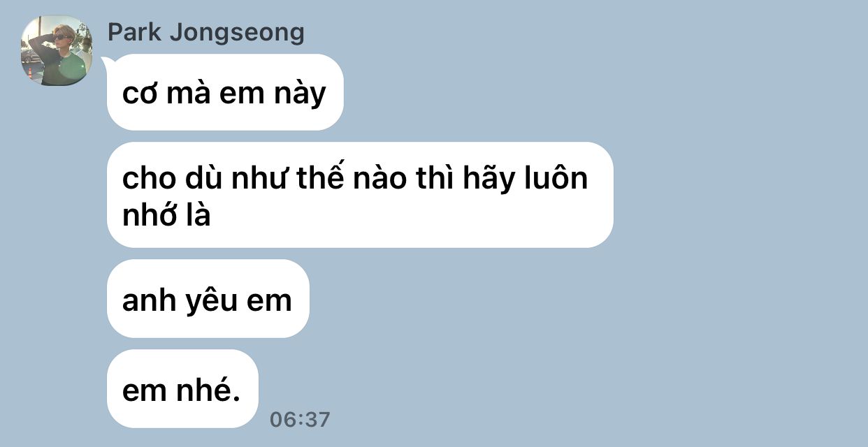Select the message "cơ mà em này"

coord(225,92)
